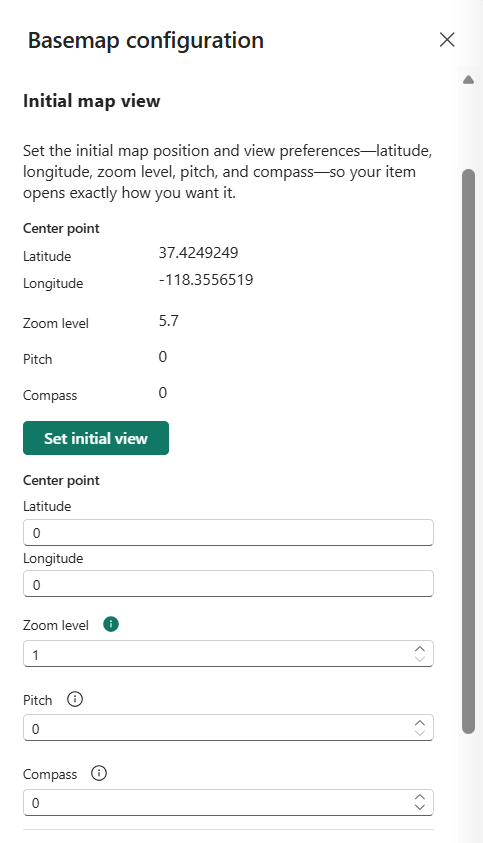The width and height of the screenshot is (483, 843).
Task: Increase Zoom level with the up arrow
Action: [420, 649]
